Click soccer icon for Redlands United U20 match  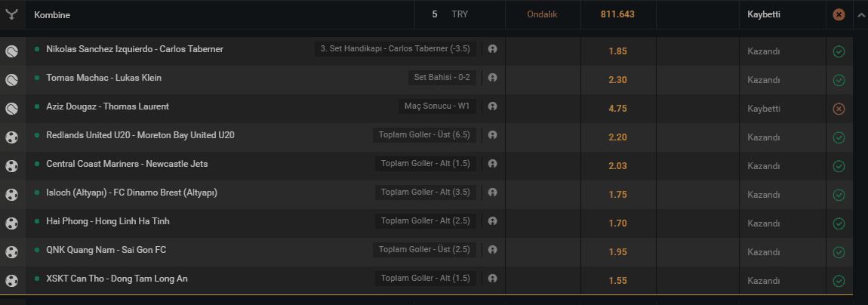(11, 137)
